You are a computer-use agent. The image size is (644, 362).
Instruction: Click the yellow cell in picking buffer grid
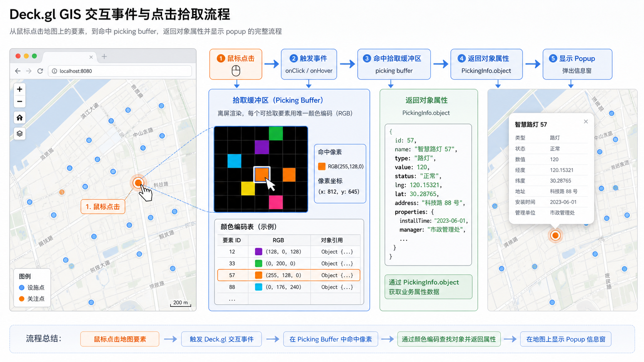click(x=248, y=189)
